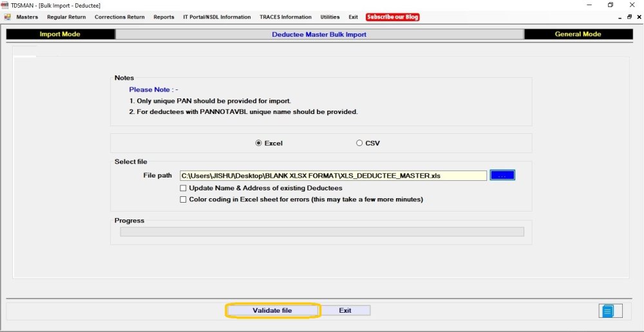This screenshot has height=332, width=644.
Task: Open the Regular Return menu
Action: 66,17
